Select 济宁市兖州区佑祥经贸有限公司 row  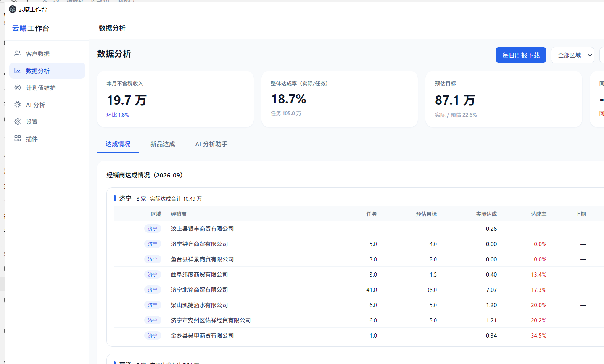pos(359,320)
